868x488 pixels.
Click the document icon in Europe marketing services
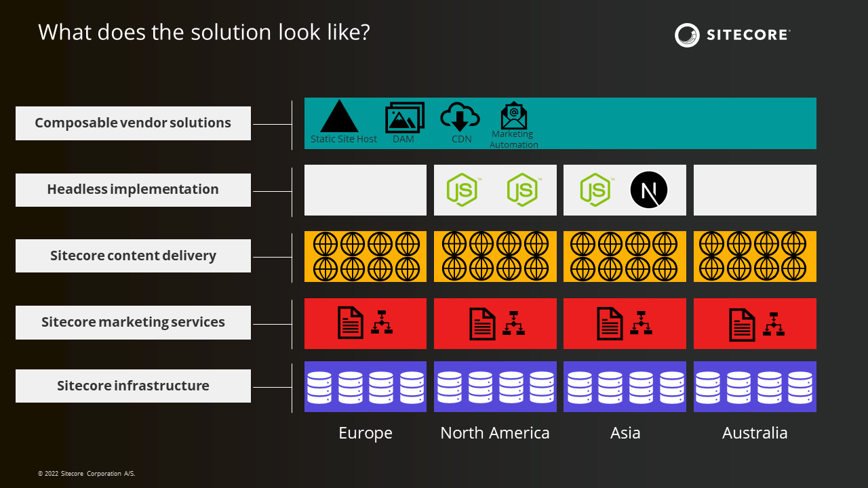point(351,323)
